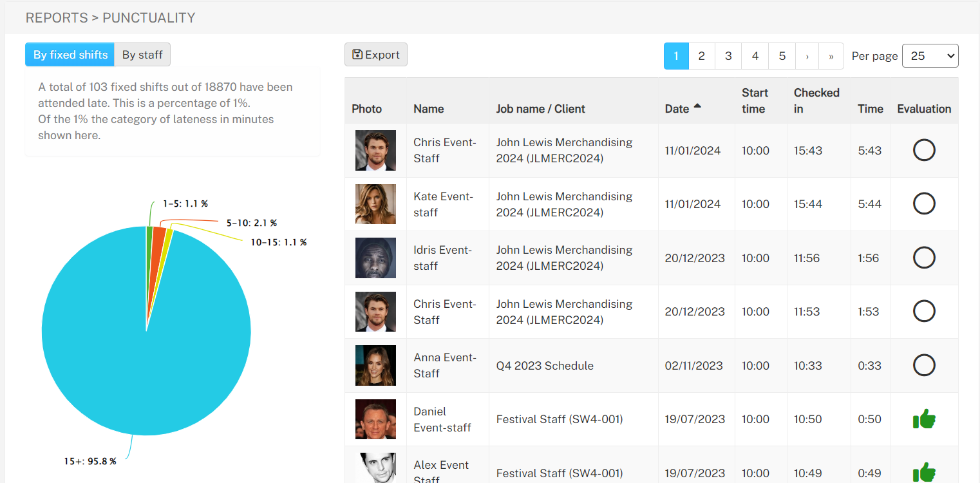The image size is (980, 483).
Task: Click checked in time 11:56
Action: click(807, 258)
